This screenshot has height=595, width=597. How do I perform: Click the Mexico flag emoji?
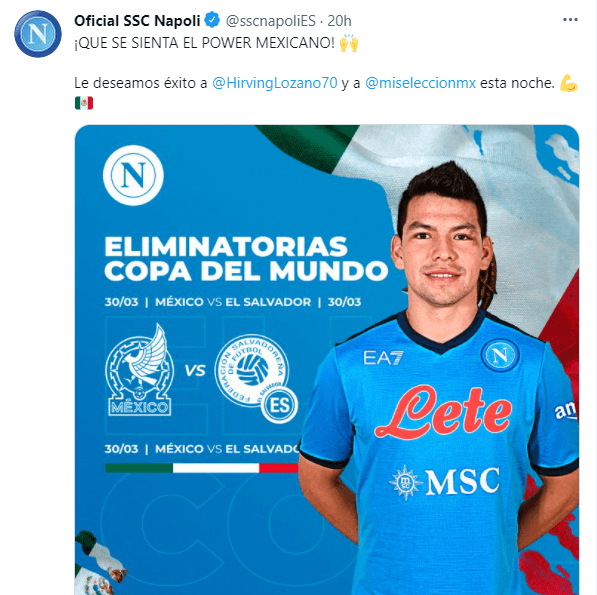click(x=84, y=103)
